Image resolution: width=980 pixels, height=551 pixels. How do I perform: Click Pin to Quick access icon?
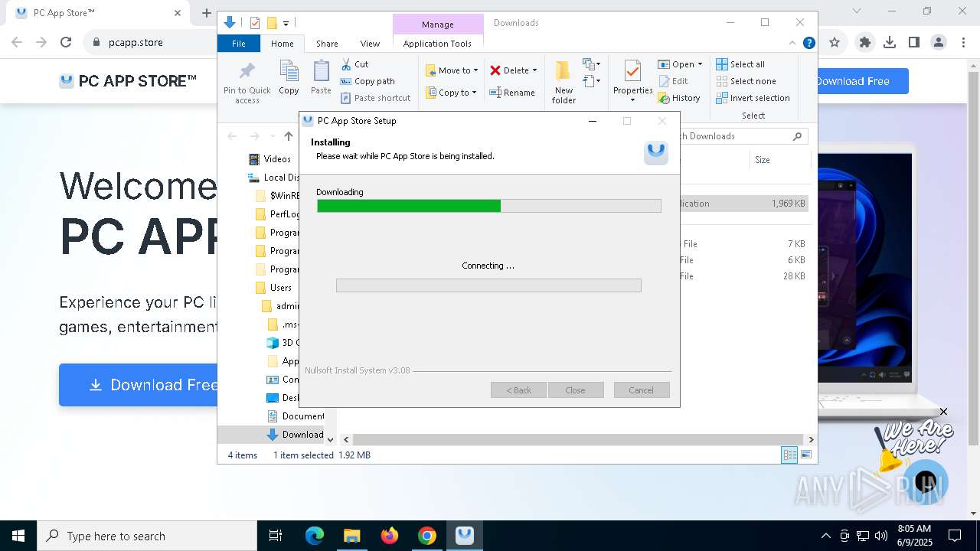(x=247, y=83)
